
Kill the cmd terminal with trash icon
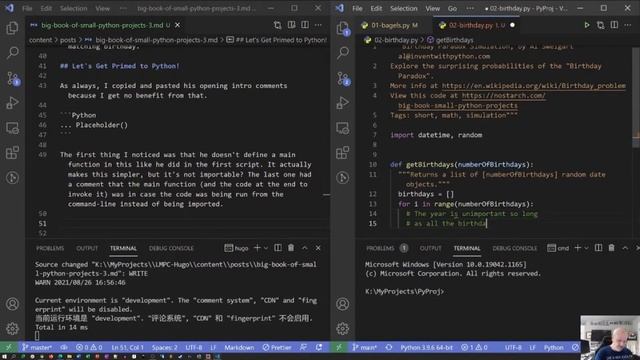pyautogui.click(x=611, y=248)
